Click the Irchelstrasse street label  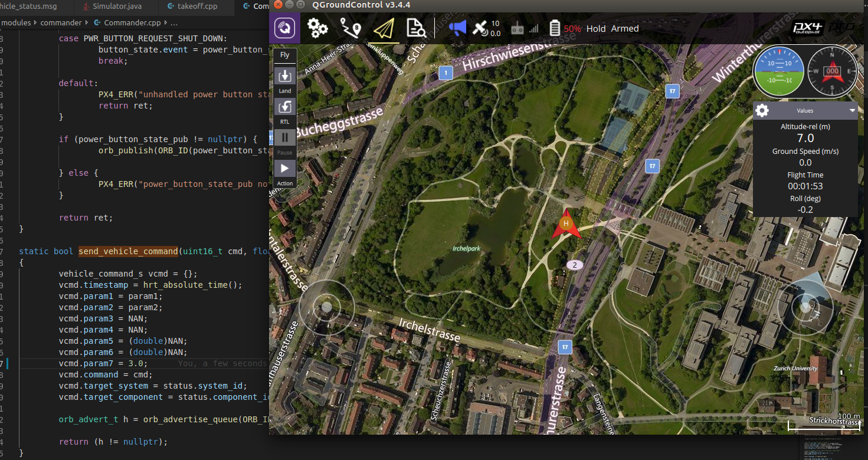[x=429, y=330]
